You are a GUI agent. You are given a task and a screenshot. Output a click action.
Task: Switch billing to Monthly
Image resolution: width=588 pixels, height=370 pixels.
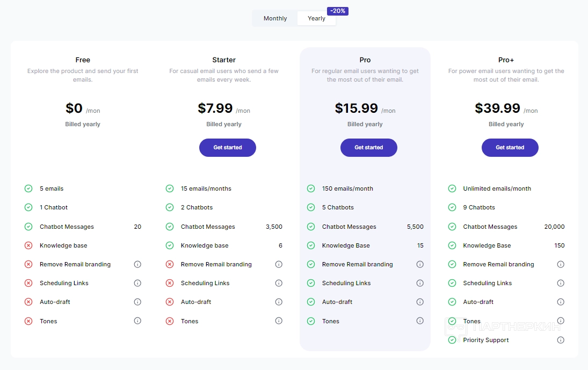(x=275, y=18)
